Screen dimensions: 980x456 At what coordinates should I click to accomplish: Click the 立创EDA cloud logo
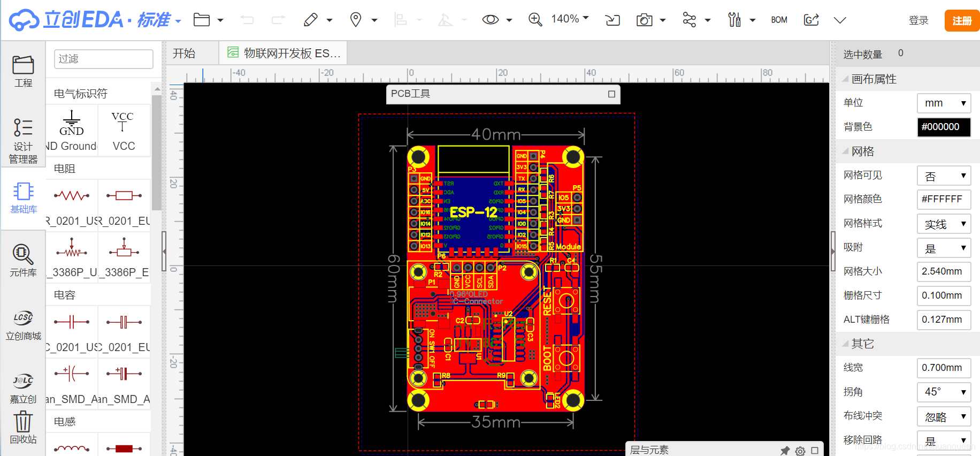coord(24,20)
